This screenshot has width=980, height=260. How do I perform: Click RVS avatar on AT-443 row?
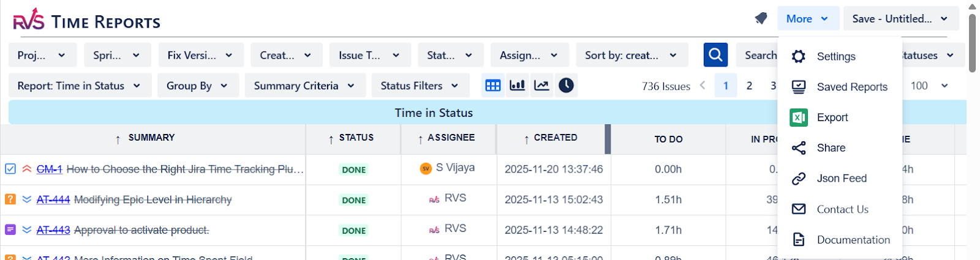click(x=434, y=230)
